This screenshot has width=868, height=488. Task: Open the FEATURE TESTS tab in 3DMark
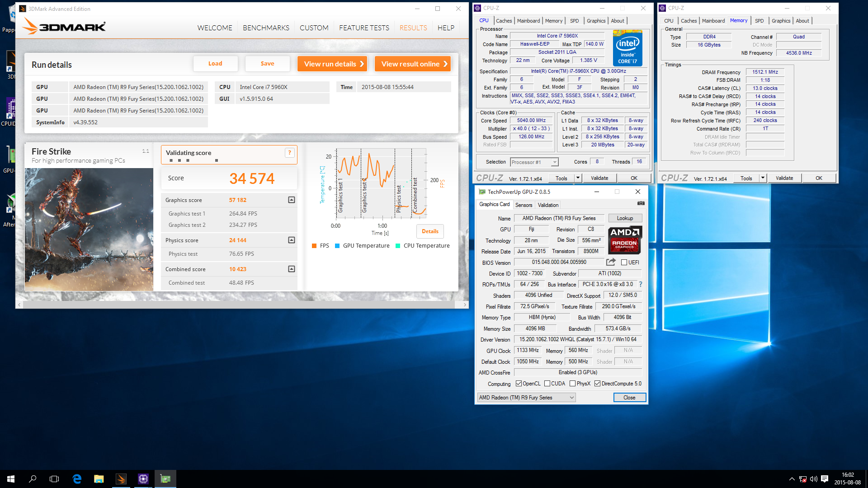click(x=364, y=28)
